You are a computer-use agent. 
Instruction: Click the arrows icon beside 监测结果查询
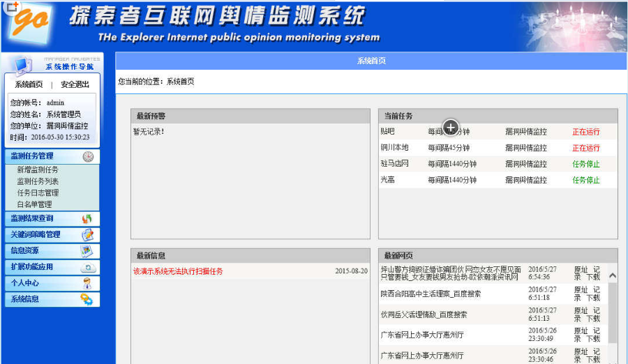pos(87,219)
